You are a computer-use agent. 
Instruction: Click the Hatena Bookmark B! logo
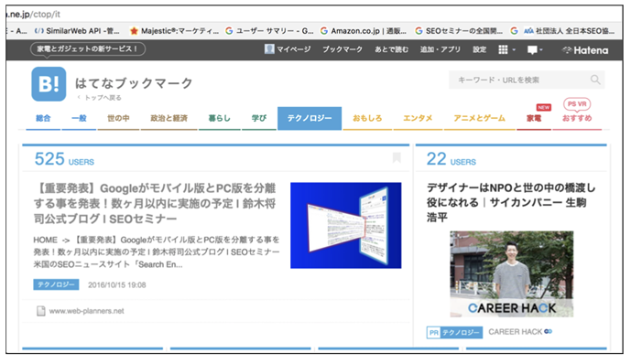point(49,84)
